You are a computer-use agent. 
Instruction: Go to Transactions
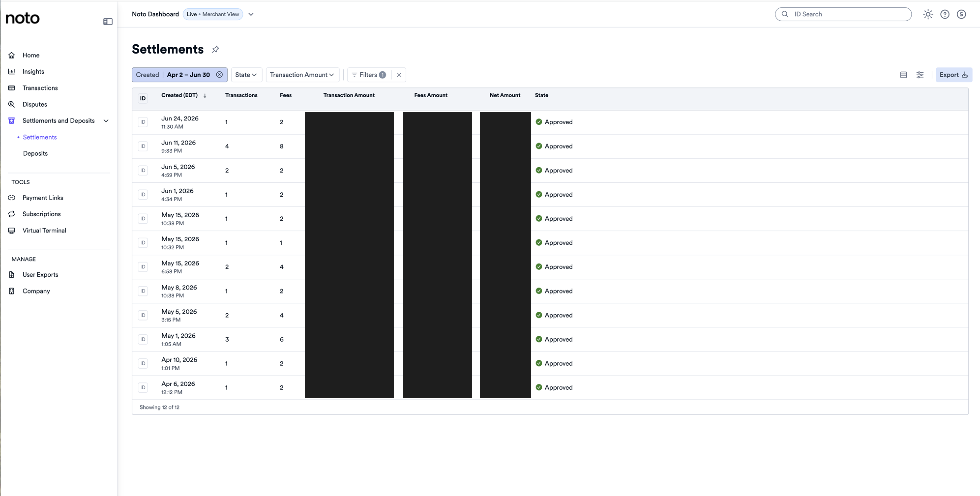[x=40, y=88]
